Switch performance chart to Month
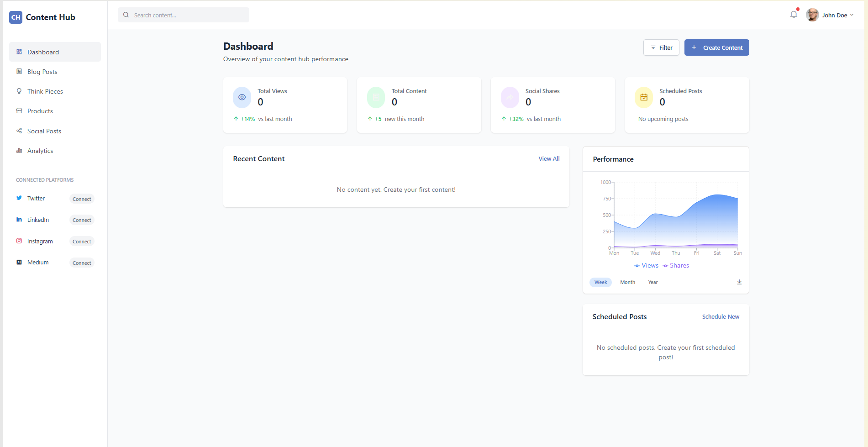 [627, 282]
